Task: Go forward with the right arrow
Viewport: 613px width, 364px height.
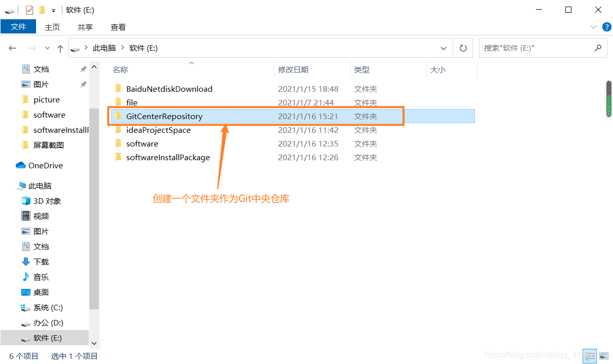Action: [32, 48]
